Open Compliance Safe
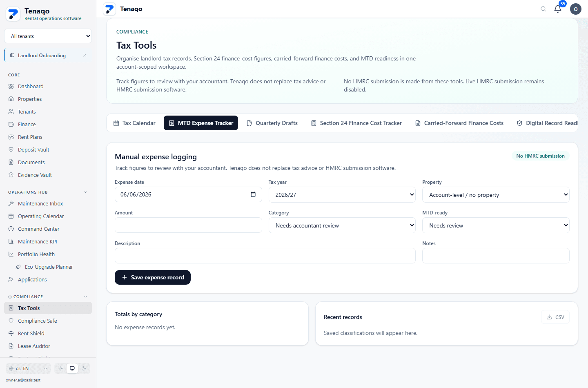 (48, 321)
